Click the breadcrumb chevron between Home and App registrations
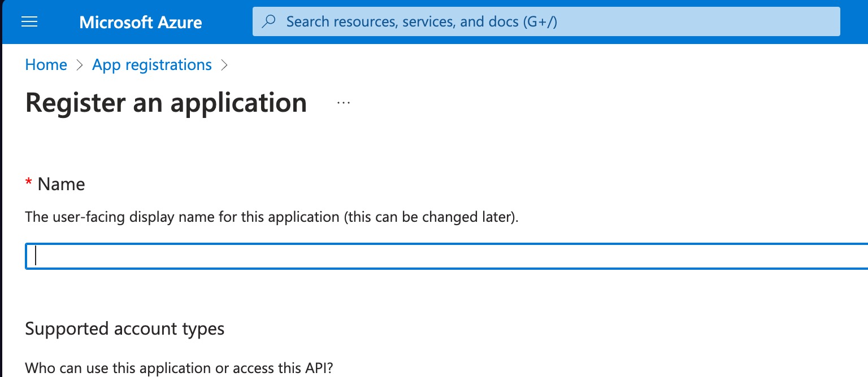The height and width of the screenshot is (377, 868). pyautogui.click(x=79, y=65)
